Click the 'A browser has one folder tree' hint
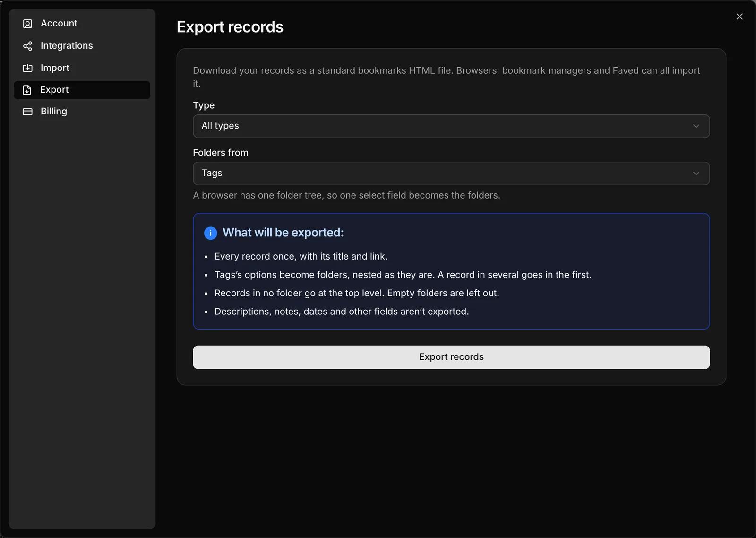The width and height of the screenshot is (756, 538). [x=346, y=195]
